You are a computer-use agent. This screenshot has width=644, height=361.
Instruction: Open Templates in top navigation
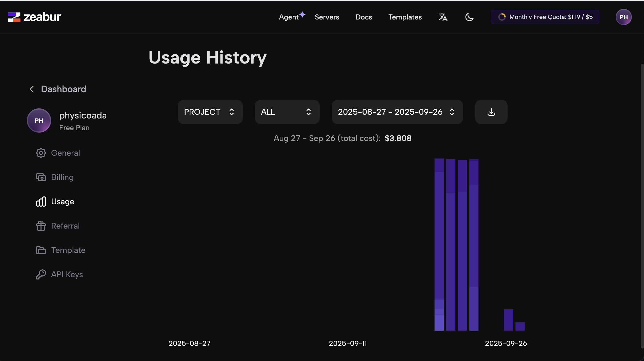click(x=405, y=17)
